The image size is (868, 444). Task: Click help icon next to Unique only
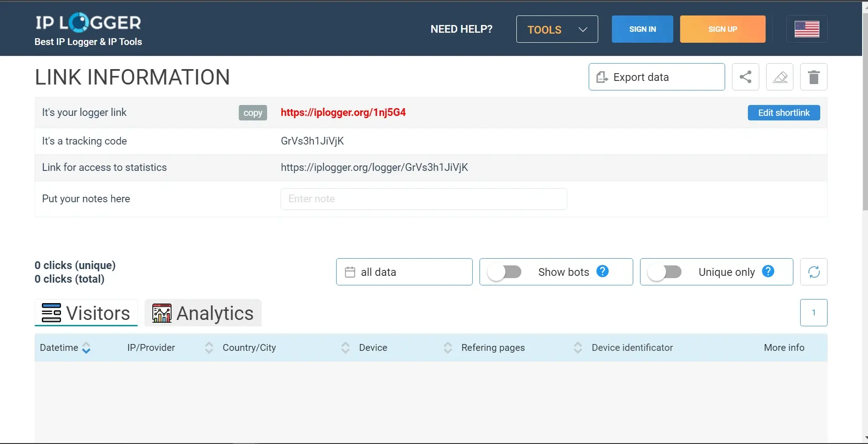pos(768,271)
